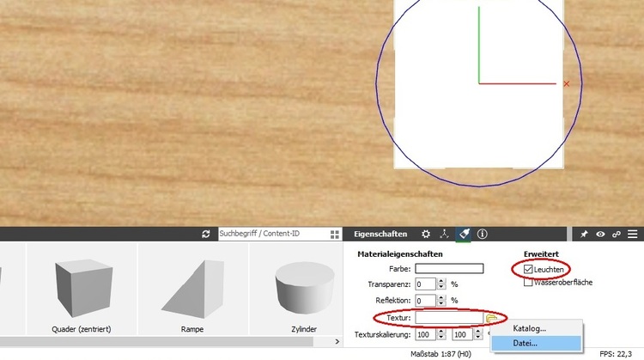Enable the Wasseroberfläche checkbox
The height and width of the screenshot is (360, 644).
point(528,283)
